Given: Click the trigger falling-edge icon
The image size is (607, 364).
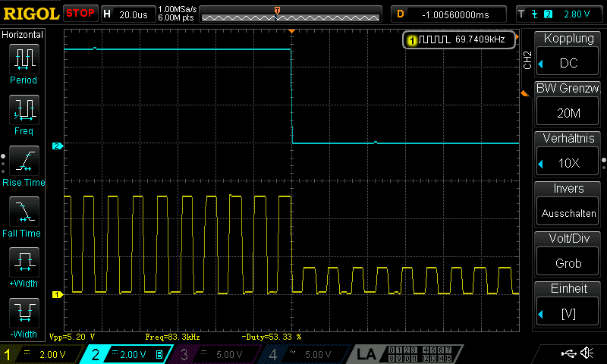Looking at the screenshot, I should (x=535, y=14).
